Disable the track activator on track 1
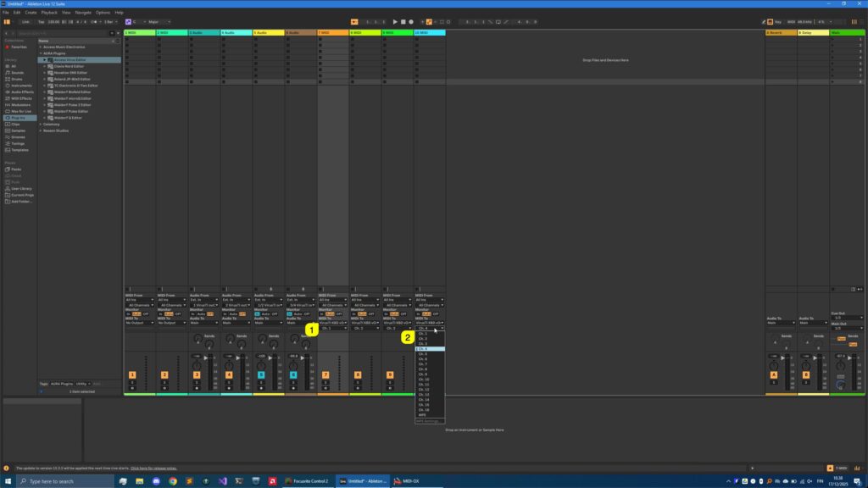Image resolution: width=868 pixels, height=488 pixels. (131, 374)
